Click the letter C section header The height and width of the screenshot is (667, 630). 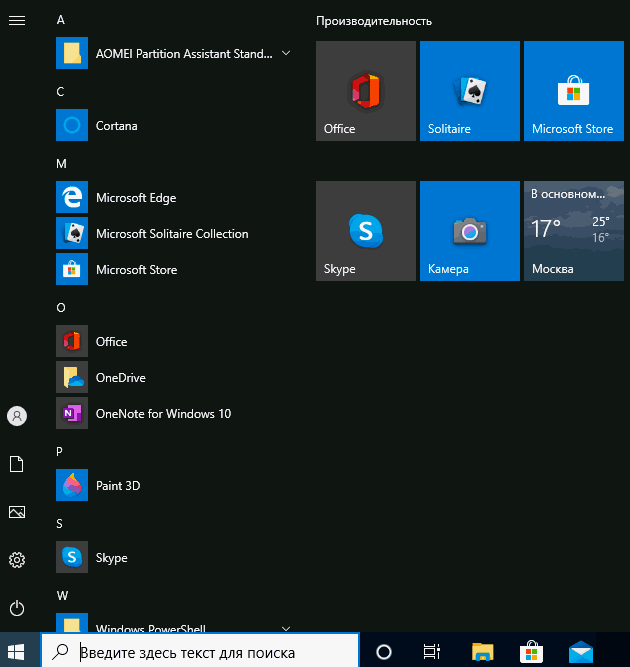(x=60, y=92)
